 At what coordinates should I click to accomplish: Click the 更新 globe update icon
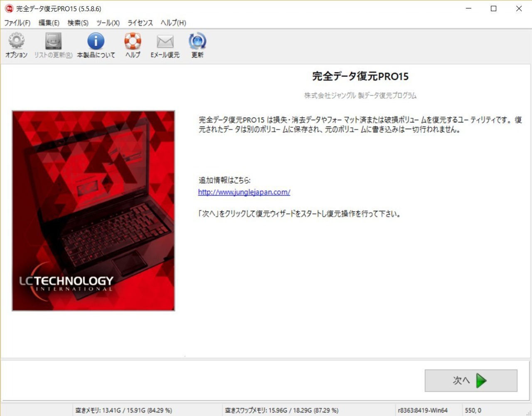pyautogui.click(x=197, y=41)
